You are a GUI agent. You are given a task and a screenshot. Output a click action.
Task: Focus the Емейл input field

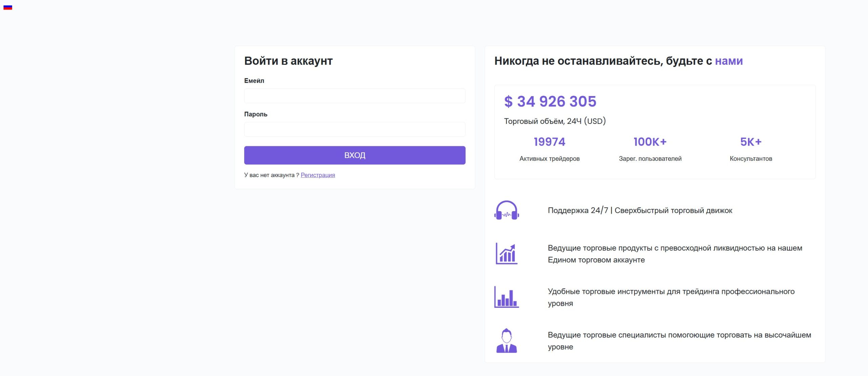click(355, 96)
